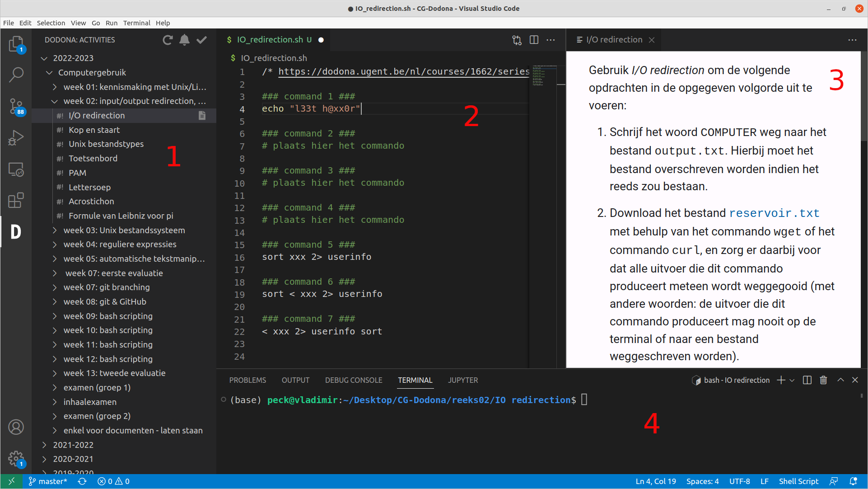
Task: Maximize the terminal panel with chevron icon
Action: coord(840,380)
